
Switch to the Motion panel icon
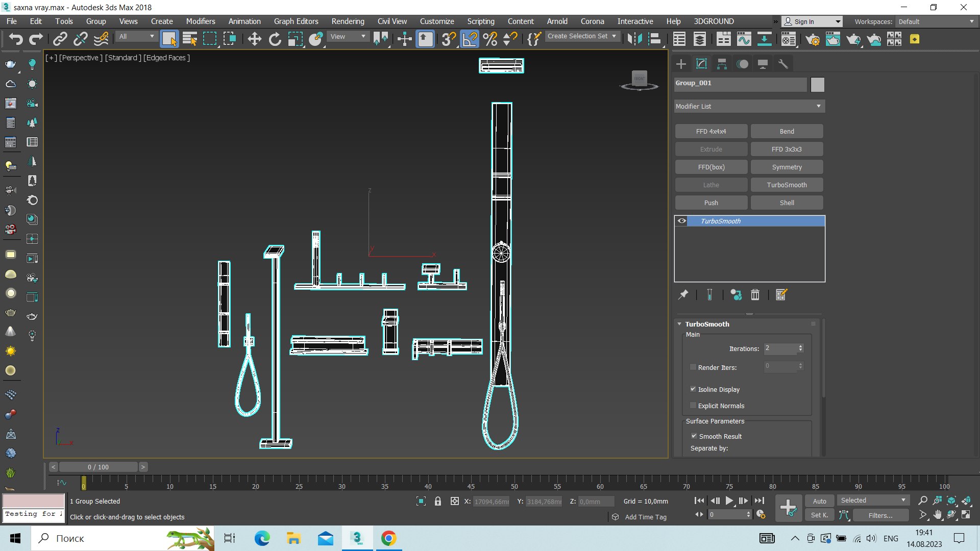(742, 64)
